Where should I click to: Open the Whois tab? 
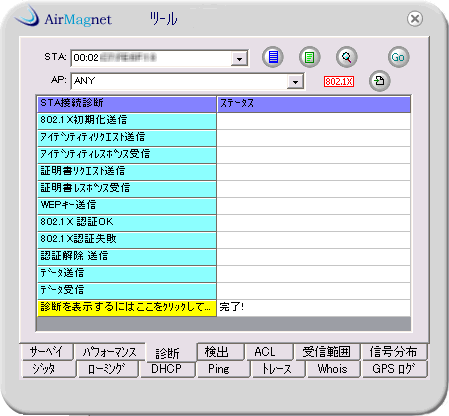pyautogui.click(x=333, y=369)
